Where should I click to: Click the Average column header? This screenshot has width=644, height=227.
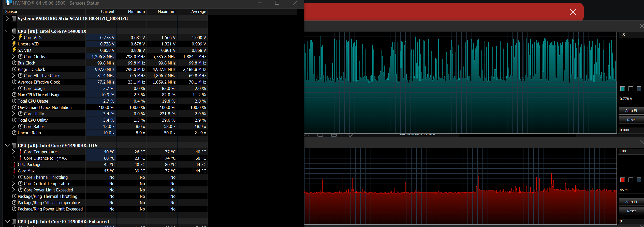pos(193,12)
